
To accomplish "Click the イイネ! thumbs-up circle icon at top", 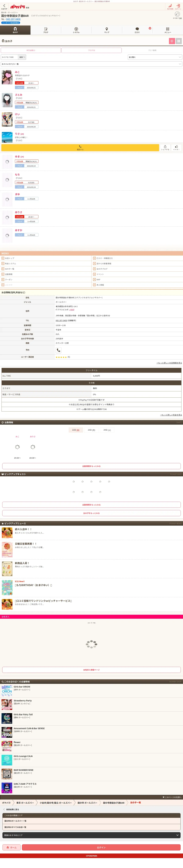I will pos(177,14).
